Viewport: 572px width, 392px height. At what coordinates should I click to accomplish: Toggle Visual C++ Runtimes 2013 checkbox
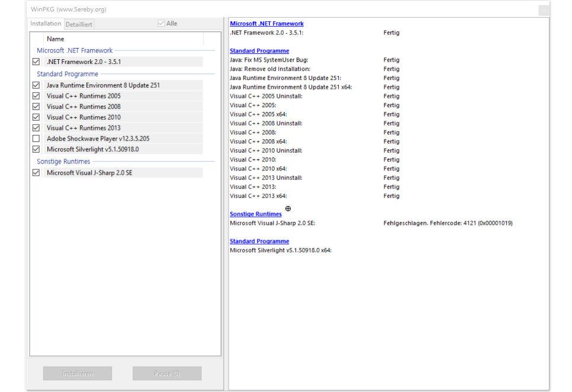(x=36, y=128)
